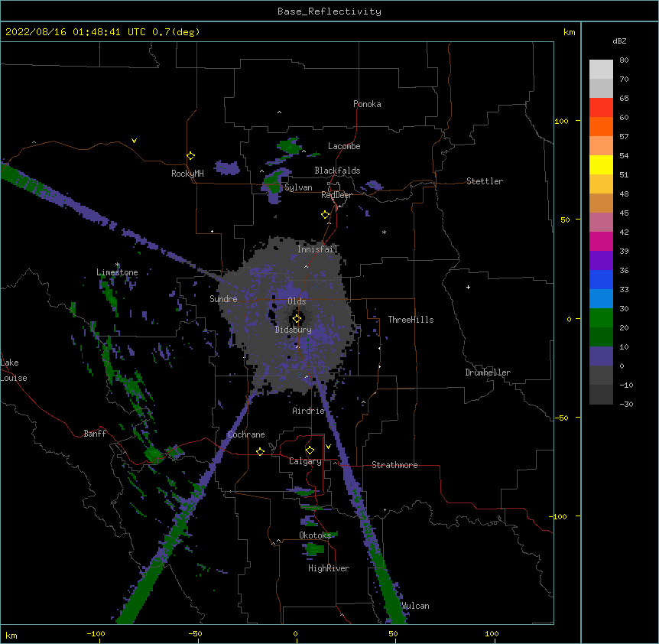Image resolution: width=659 pixels, height=644 pixels.
Task: Click the -50 tick on horizontal axis
Action: [x=195, y=633]
